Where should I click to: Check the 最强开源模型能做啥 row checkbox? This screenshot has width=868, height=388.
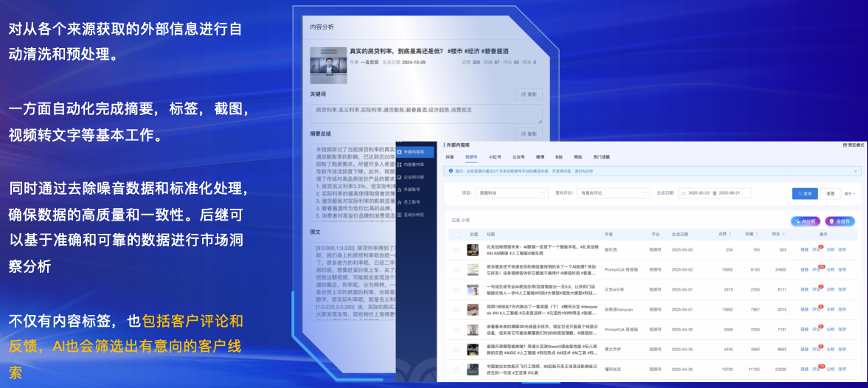456,350
